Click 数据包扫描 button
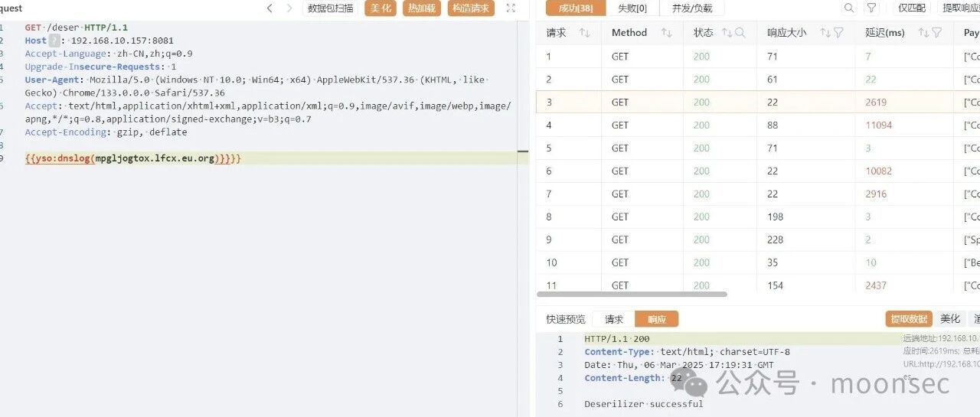Screen dimensions: 980x417 [331, 8]
